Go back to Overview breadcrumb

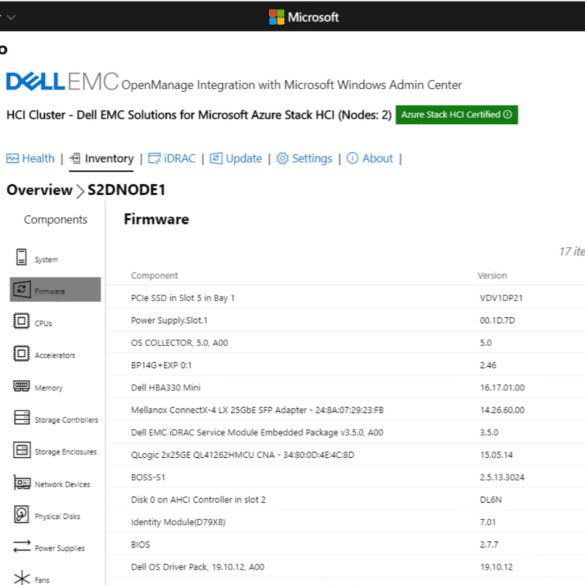[40, 190]
